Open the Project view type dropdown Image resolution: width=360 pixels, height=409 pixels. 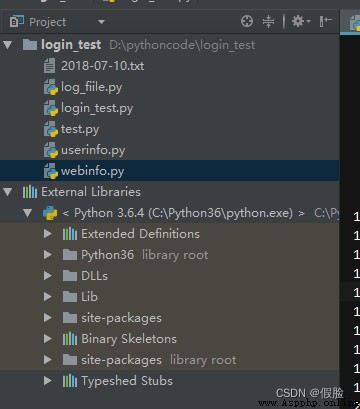pyautogui.click(x=101, y=22)
